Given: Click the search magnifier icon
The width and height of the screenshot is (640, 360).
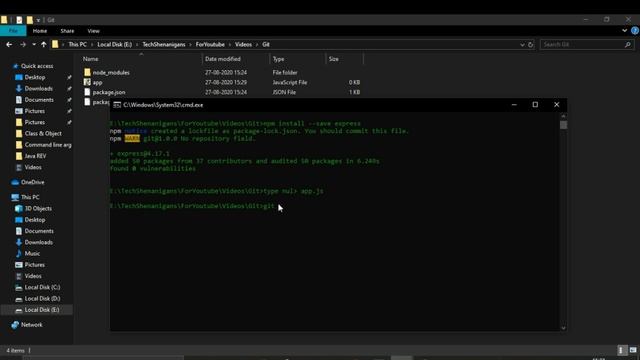Looking at the screenshot, I should [x=628, y=44].
